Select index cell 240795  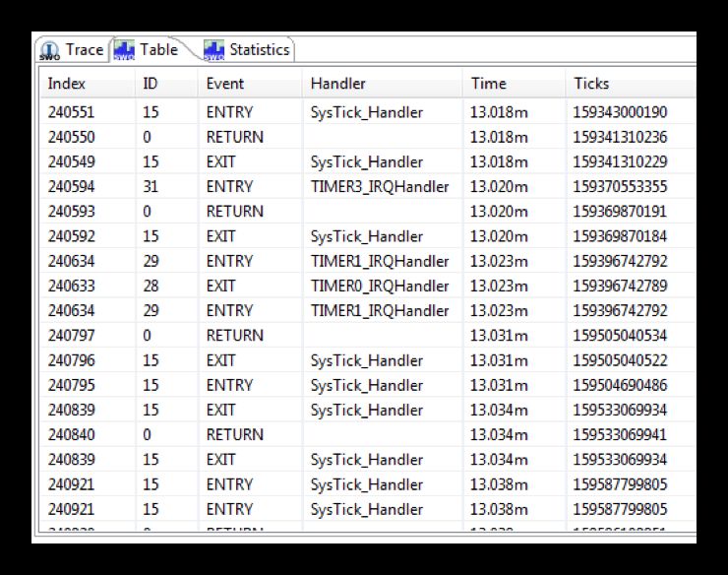click(71, 385)
